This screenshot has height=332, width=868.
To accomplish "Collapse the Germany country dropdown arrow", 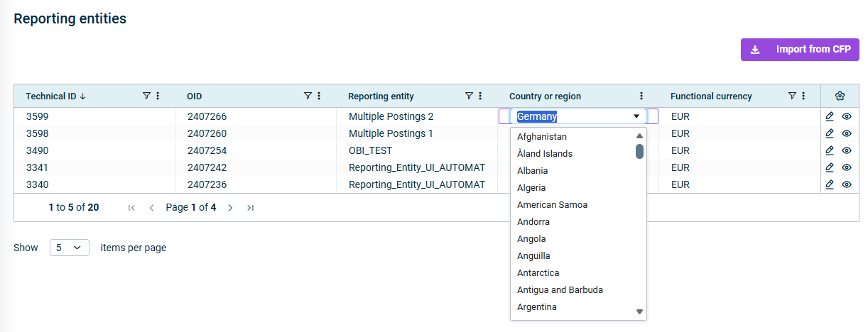I will point(636,116).
